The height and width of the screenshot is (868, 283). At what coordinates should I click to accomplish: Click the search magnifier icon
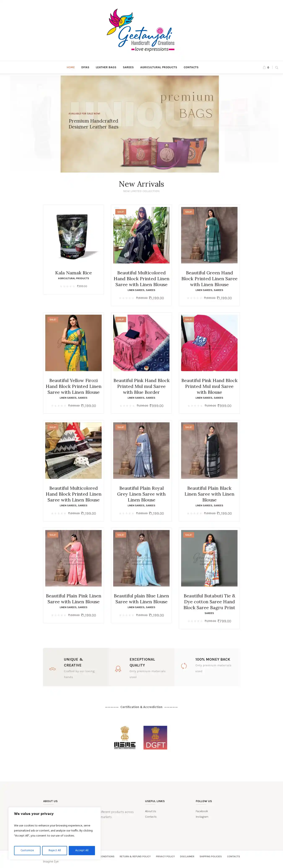point(277,67)
